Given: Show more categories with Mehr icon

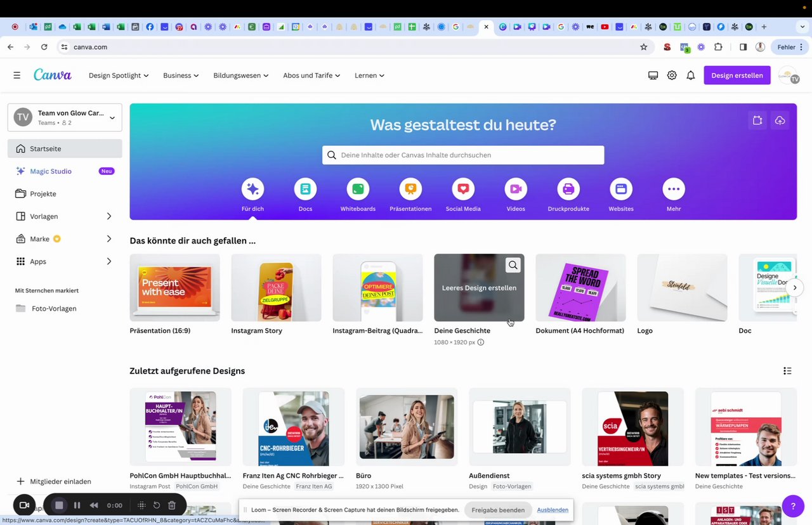Looking at the screenshot, I should point(674,189).
